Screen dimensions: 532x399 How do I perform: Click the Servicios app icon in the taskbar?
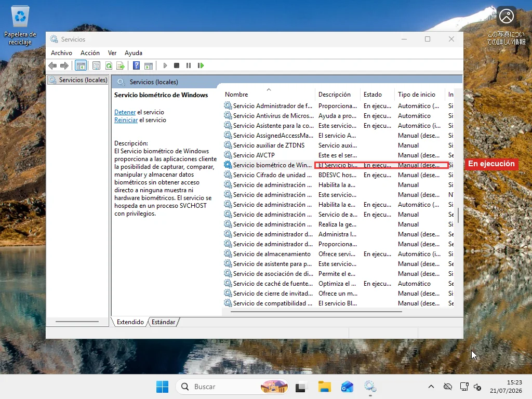pos(370,387)
